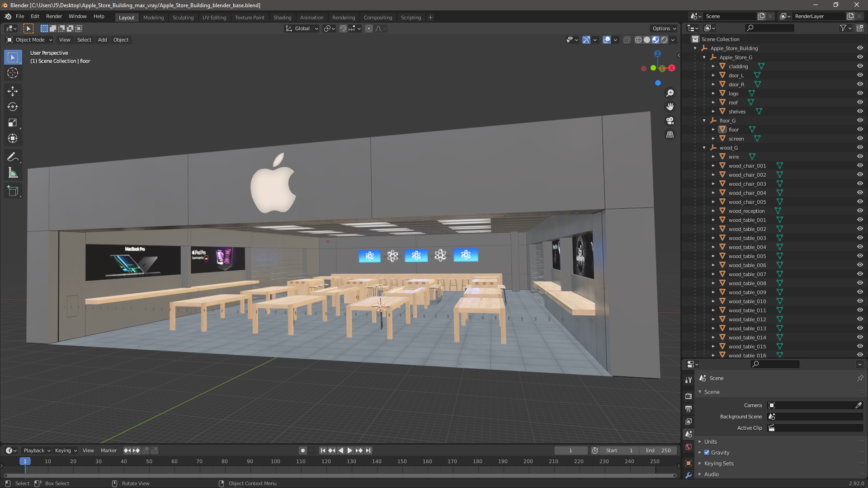This screenshot has height=488, width=868.
Task: Hide the wood_reception object
Action: (860, 211)
